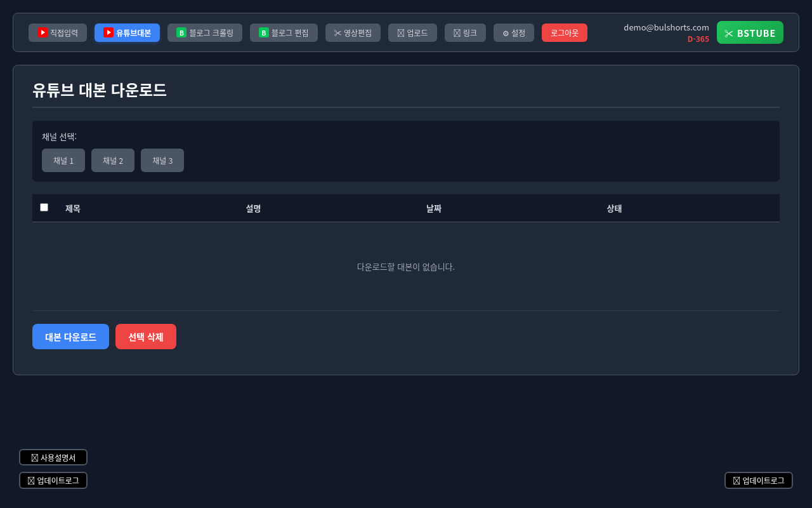Viewport: 812px width, 508px height.
Task: Open 업데이트로그 at bottom left
Action: 53,481
